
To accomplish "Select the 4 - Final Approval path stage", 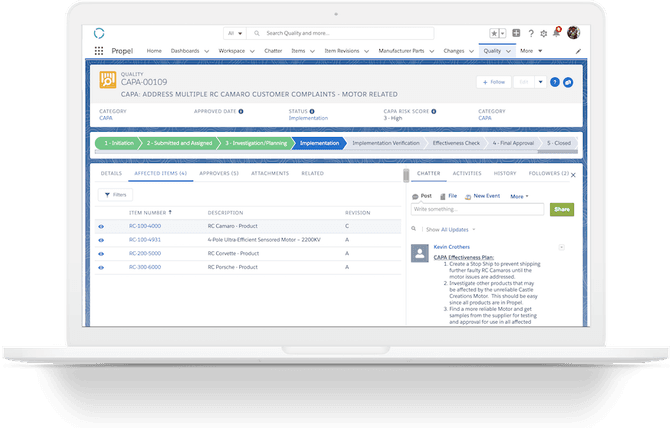I will point(513,143).
